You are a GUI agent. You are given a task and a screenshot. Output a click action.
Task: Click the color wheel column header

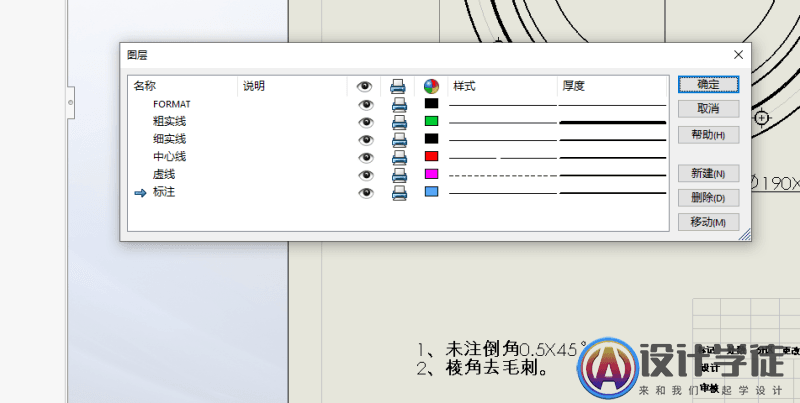pyautogui.click(x=431, y=86)
